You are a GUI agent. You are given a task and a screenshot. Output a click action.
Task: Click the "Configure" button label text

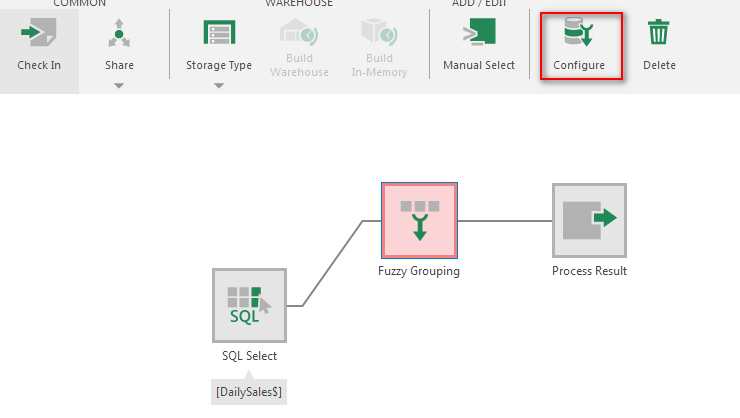pos(579,66)
